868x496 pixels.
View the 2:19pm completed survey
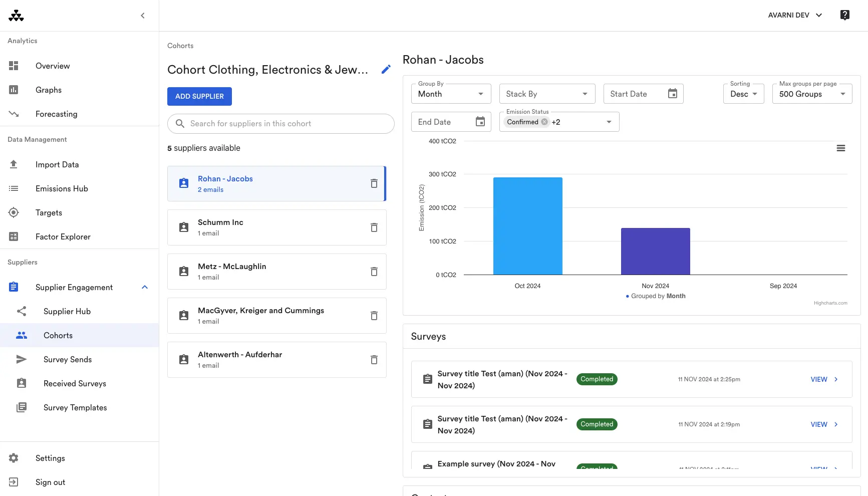824,424
